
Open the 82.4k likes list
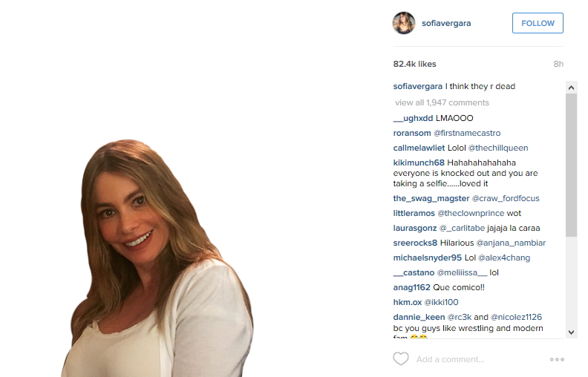pyautogui.click(x=414, y=64)
